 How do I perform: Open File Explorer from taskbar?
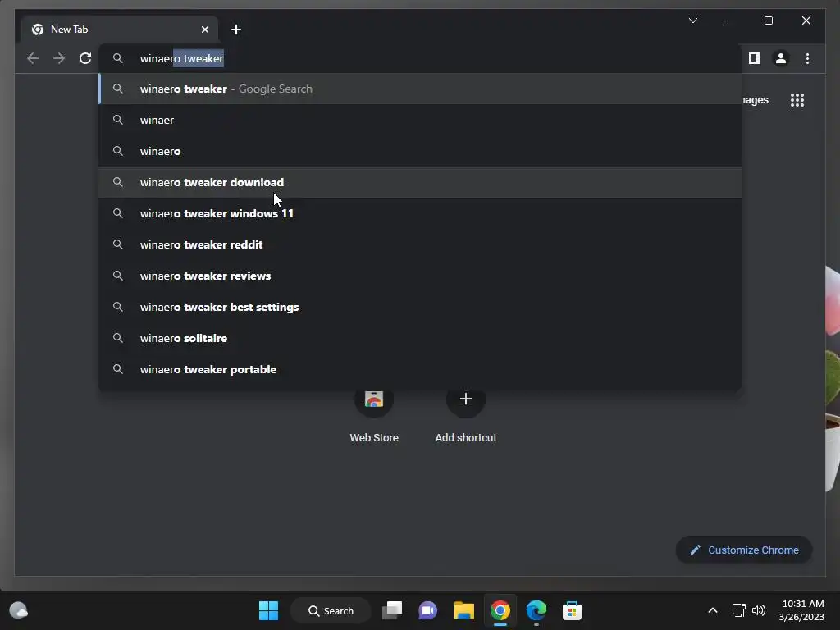pyautogui.click(x=464, y=610)
